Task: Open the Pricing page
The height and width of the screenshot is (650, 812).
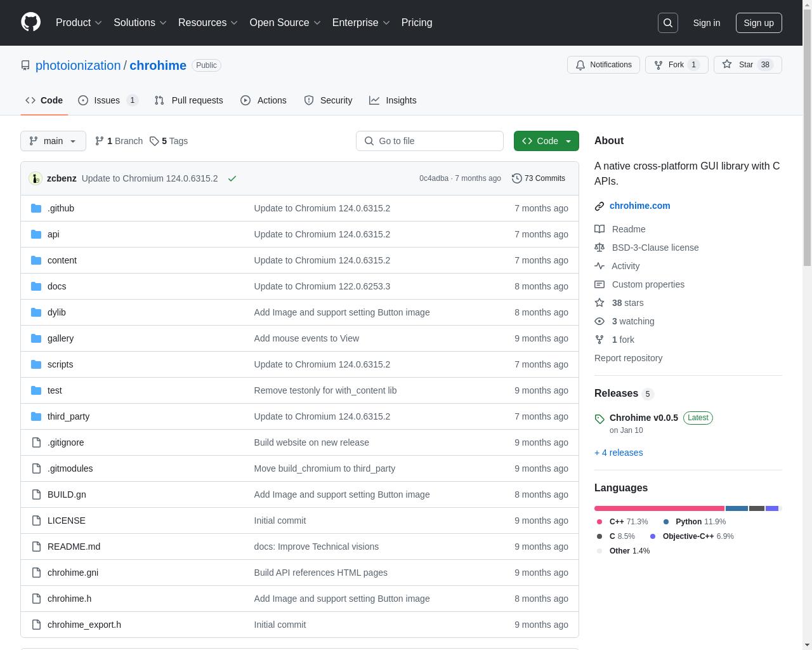Action: tap(417, 22)
